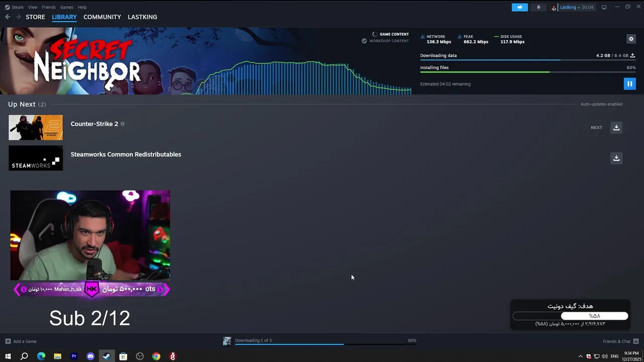Screen dimensions: 644x362
Task: Click Steam icon in taskbar
Action: pos(107,356)
